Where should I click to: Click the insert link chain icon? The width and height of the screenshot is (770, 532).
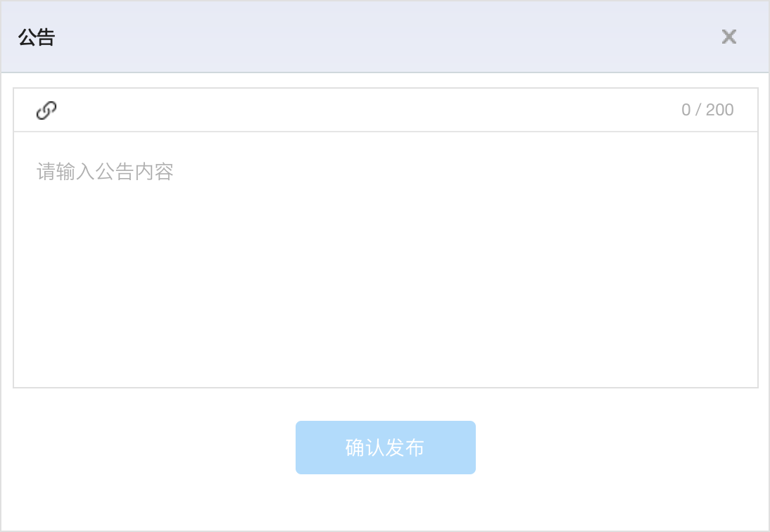(x=46, y=110)
